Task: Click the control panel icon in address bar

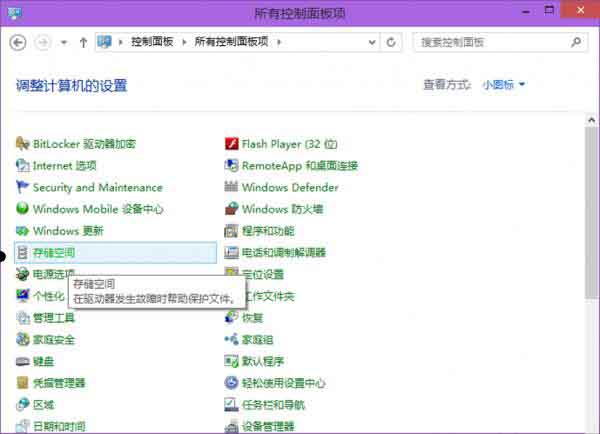Action: 104,41
